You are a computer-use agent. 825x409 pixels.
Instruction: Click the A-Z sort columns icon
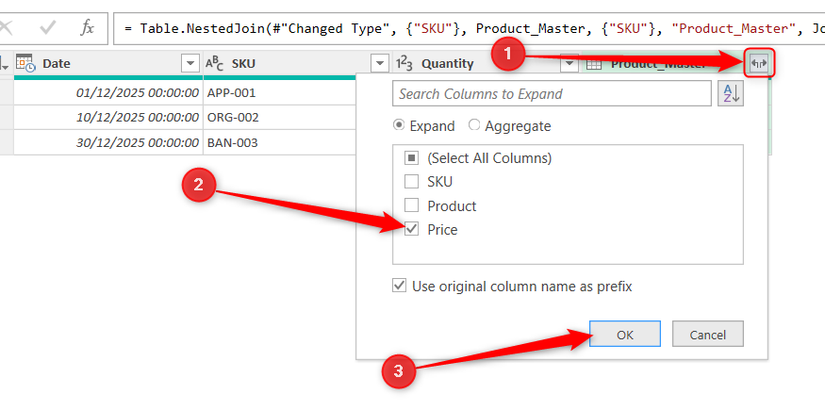tap(730, 94)
